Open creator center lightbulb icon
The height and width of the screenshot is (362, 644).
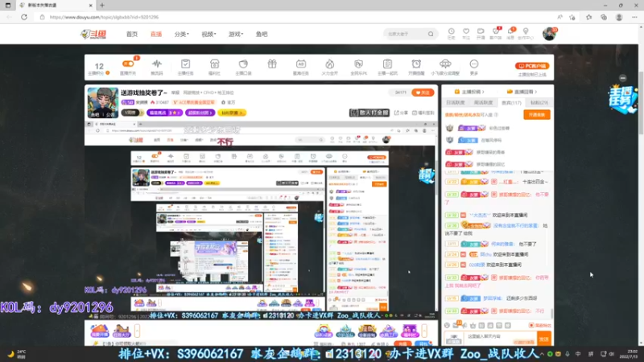(x=526, y=33)
